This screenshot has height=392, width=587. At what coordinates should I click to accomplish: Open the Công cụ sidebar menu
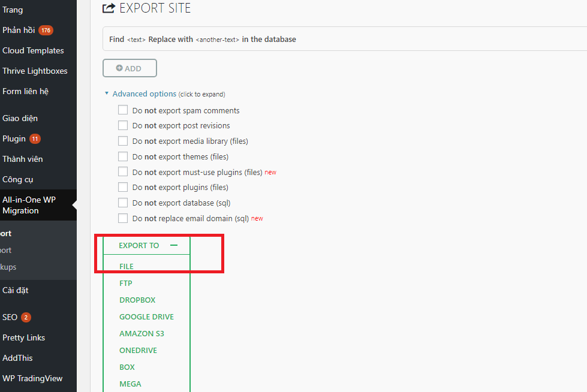tap(17, 179)
